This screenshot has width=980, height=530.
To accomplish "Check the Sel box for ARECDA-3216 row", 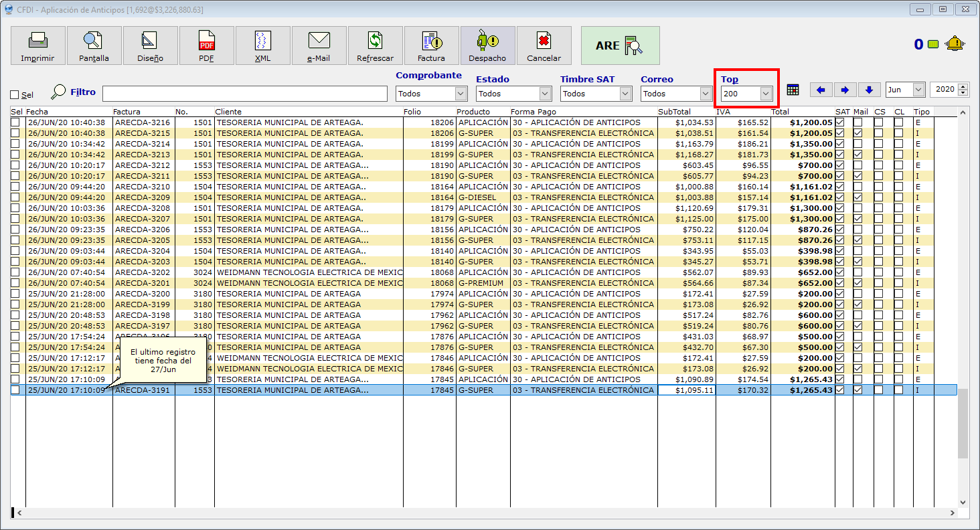I will click(15, 122).
